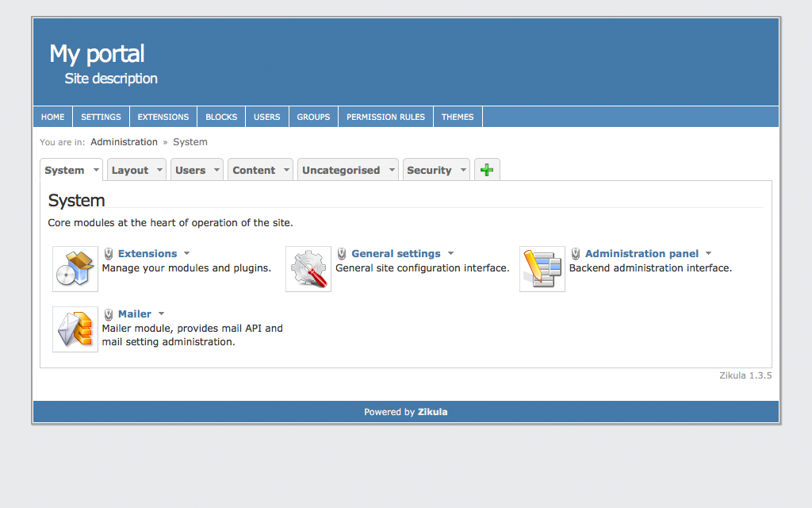
Task: Click the Extensions module box icon
Action: pyautogui.click(x=75, y=269)
